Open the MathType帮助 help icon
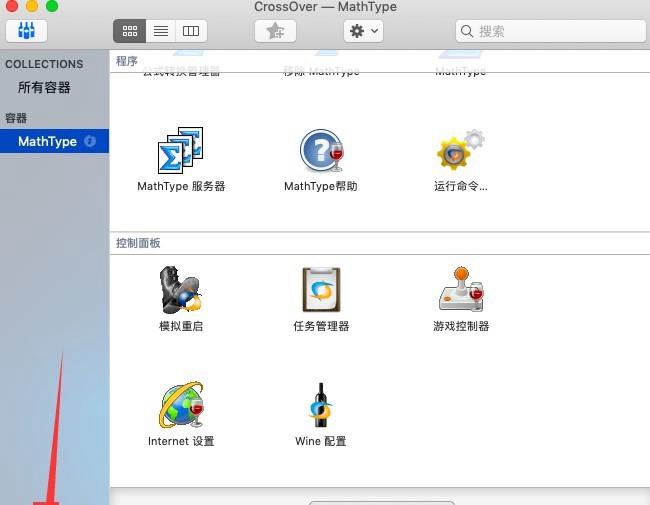650x505 pixels. (x=322, y=150)
